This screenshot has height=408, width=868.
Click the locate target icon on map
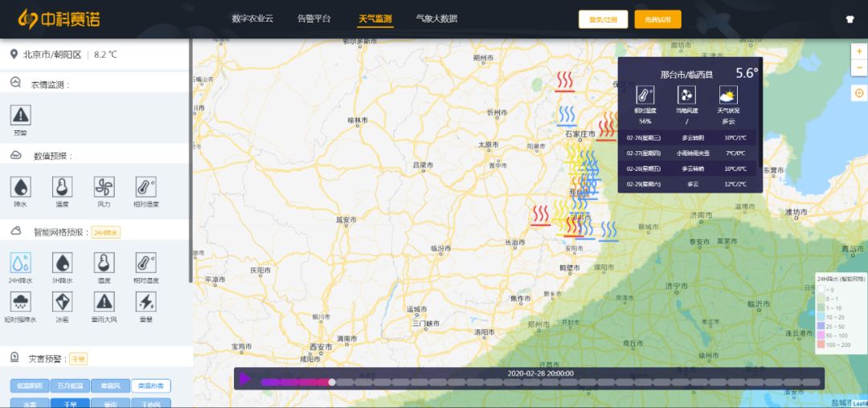tap(859, 93)
